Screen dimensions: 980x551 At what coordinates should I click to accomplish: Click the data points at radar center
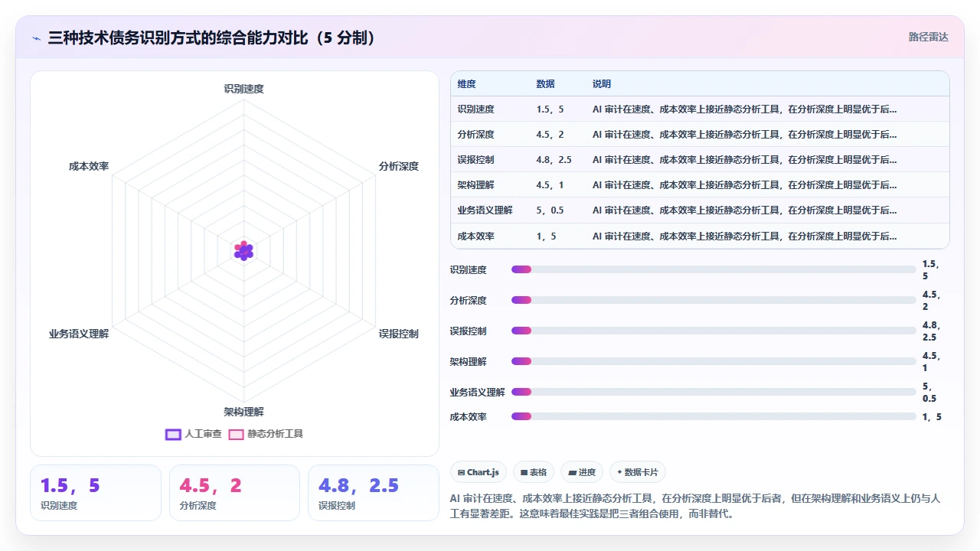pyautogui.click(x=243, y=250)
